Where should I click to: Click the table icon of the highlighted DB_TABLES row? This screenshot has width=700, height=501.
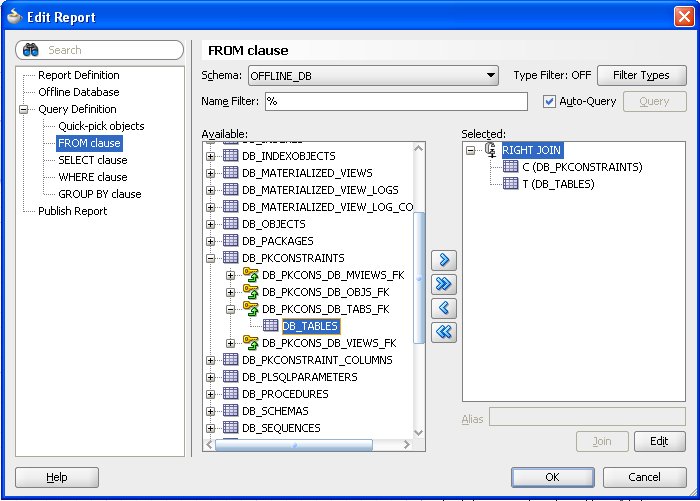(x=271, y=326)
